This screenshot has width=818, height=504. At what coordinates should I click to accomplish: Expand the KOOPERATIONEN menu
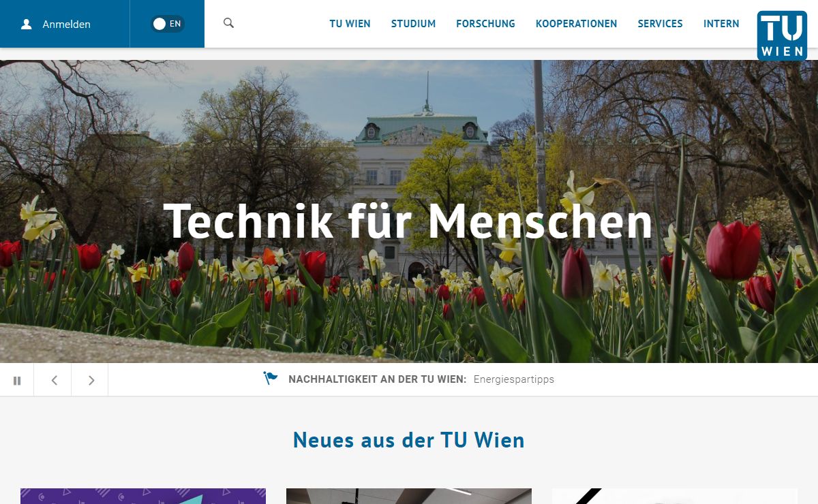tap(576, 24)
